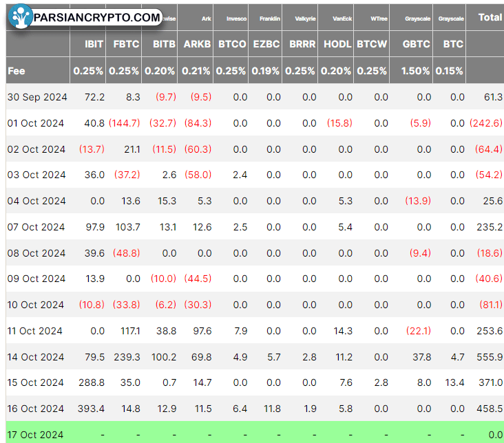Viewport: 504px width, 443px height.
Task: Select the BTCO ticker header
Action: (x=232, y=44)
